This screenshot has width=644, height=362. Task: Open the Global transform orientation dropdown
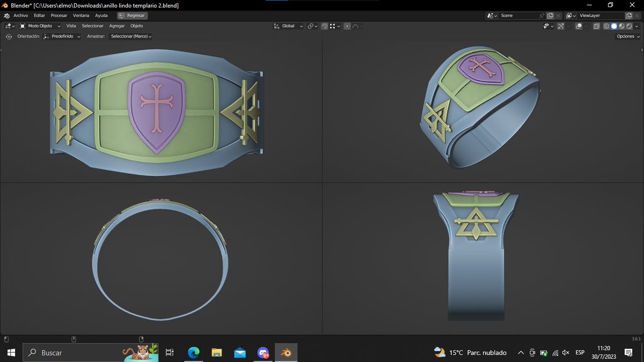(288, 26)
